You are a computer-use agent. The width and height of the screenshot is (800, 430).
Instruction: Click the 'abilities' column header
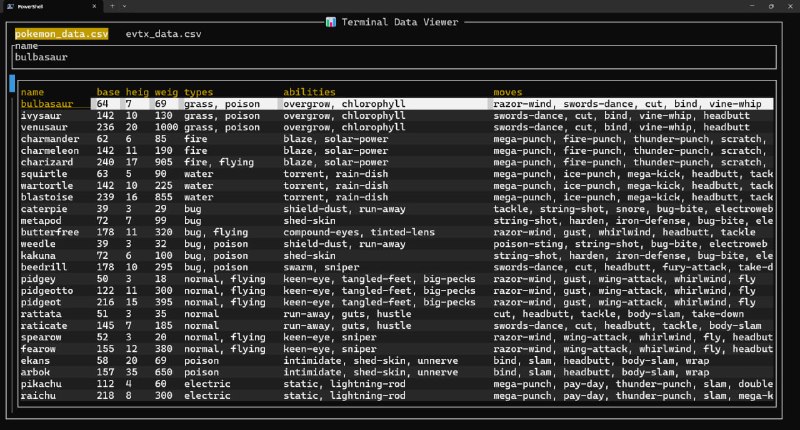[x=309, y=92]
